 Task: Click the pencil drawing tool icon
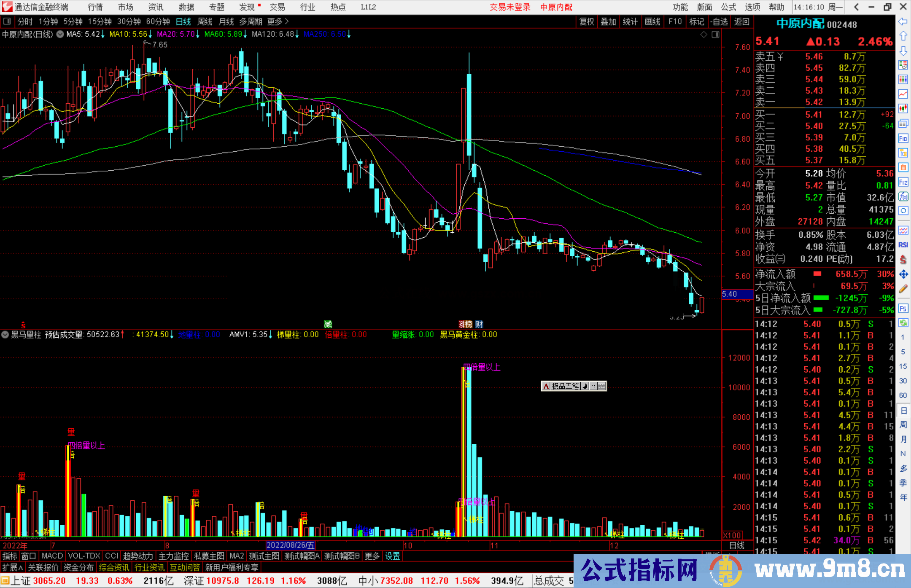903,289
